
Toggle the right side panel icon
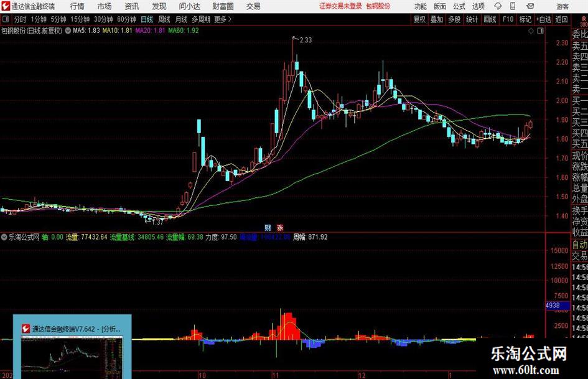(540, 31)
